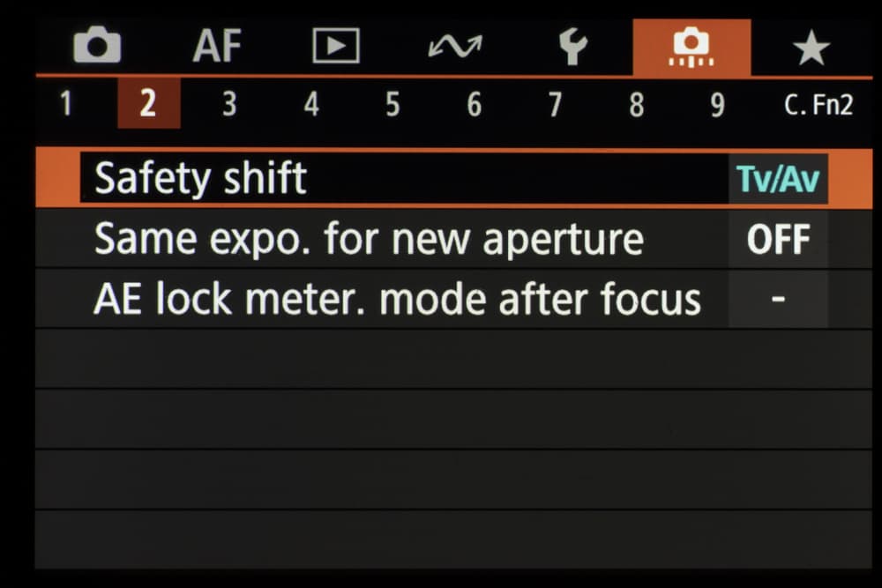Open the Playback menu tab
This screenshot has height=588, width=882.
tap(336, 47)
